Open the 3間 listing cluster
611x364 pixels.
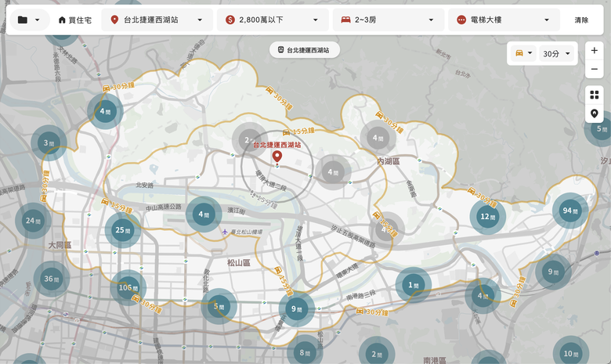[x=49, y=143]
